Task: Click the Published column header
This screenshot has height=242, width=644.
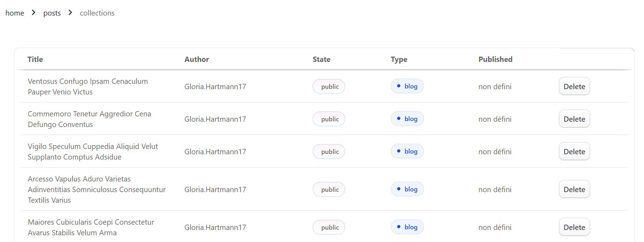Action: (x=495, y=59)
